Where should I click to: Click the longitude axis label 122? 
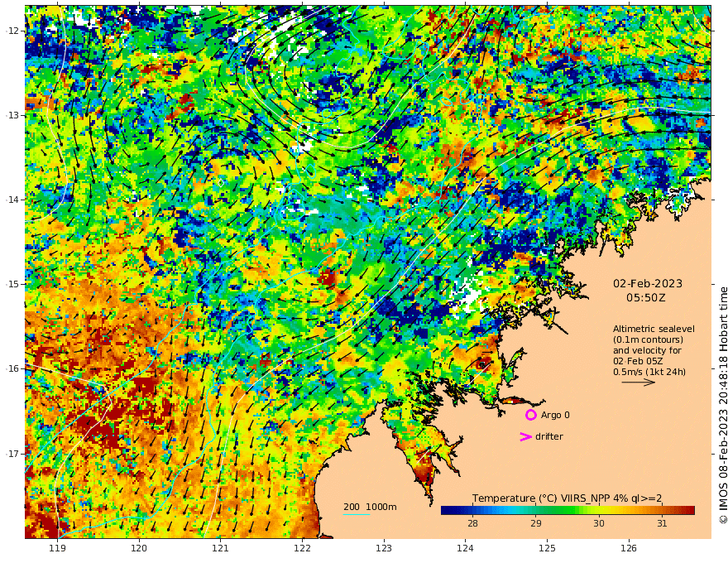pyautogui.click(x=302, y=548)
